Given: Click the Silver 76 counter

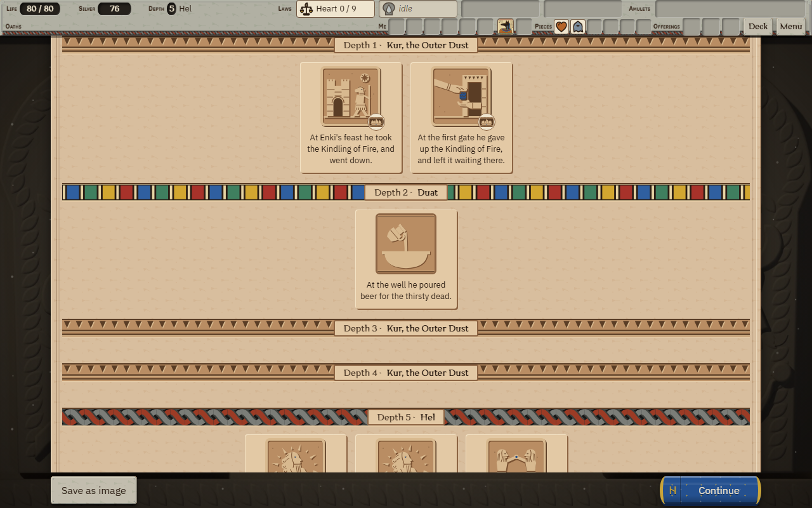Looking at the screenshot, I should [114, 9].
